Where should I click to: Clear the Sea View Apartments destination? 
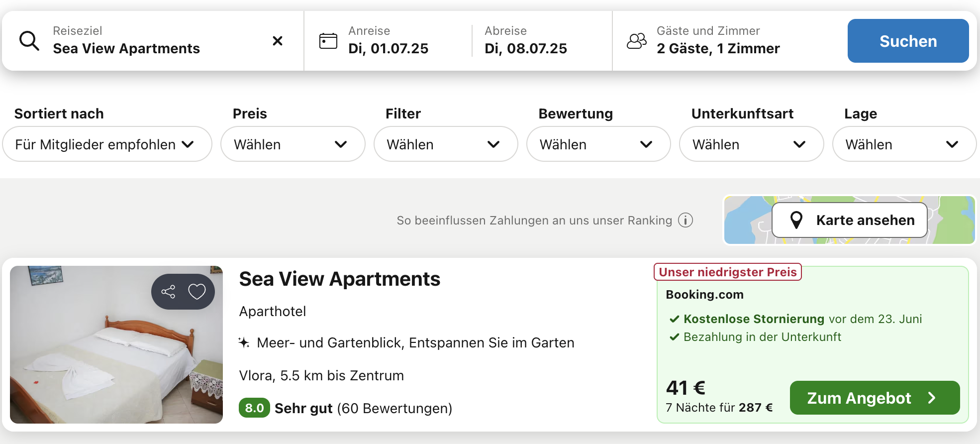pyautogui.click(x=278, y=41)
